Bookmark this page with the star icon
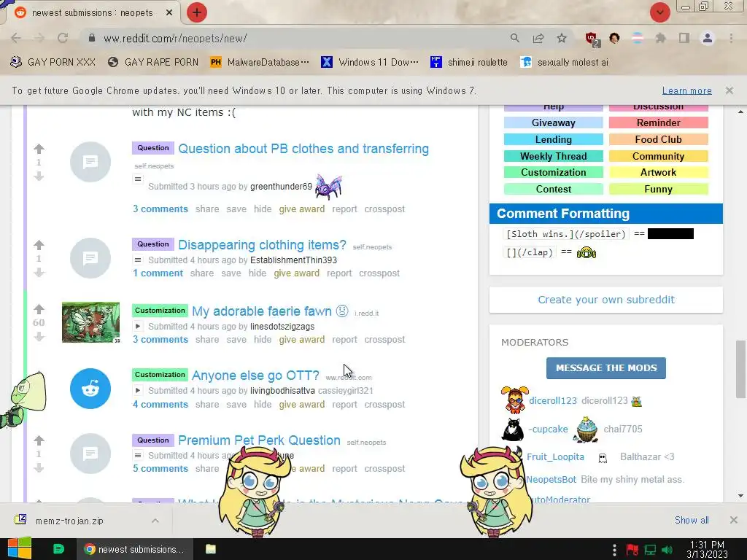Viewport: 747px width, 560px height. 562,38
